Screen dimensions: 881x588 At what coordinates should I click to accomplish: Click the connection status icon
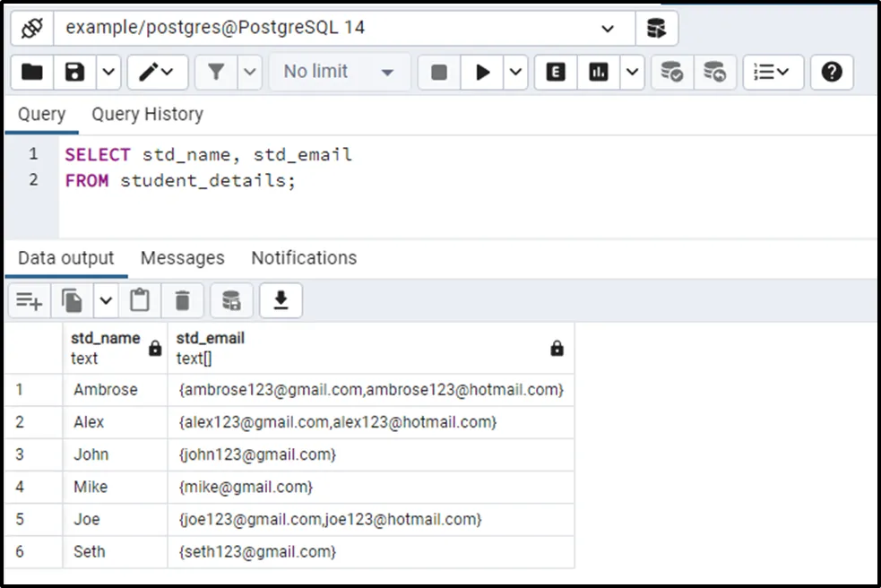(32, 29)
